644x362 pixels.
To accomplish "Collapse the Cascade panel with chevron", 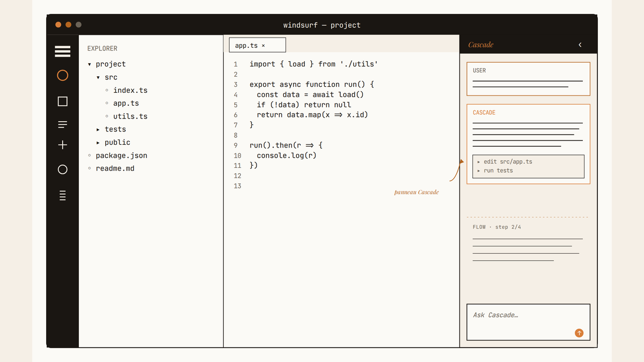I will [580, 45].
